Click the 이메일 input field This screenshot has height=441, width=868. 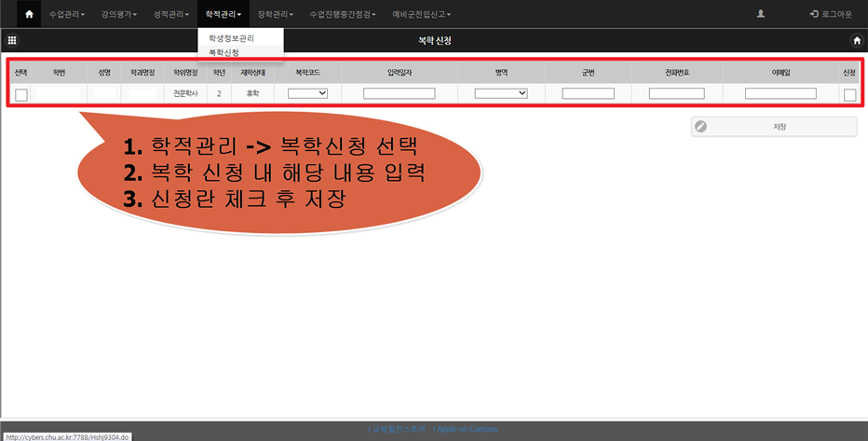click(x=780, y=93)
